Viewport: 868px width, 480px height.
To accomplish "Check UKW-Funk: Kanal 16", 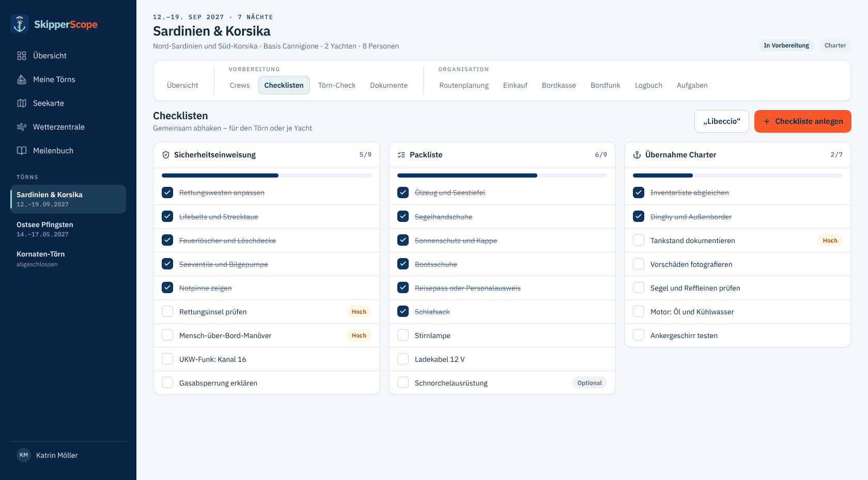I will [167, 359].
